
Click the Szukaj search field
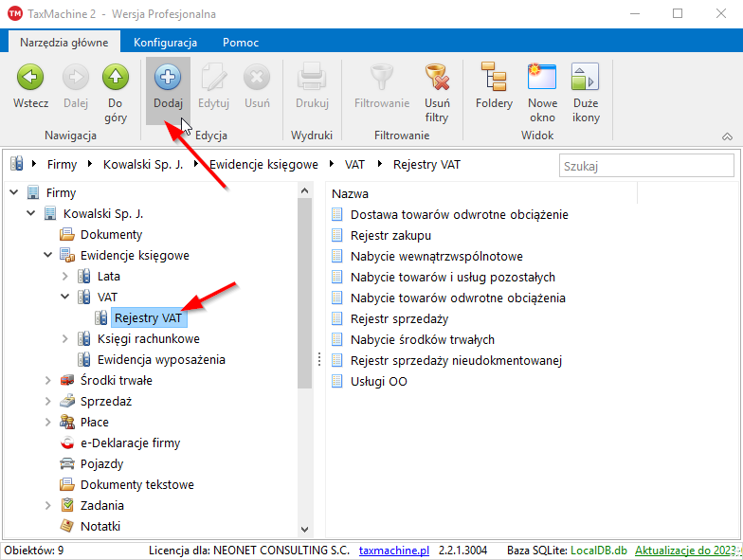tap(646, 166)
